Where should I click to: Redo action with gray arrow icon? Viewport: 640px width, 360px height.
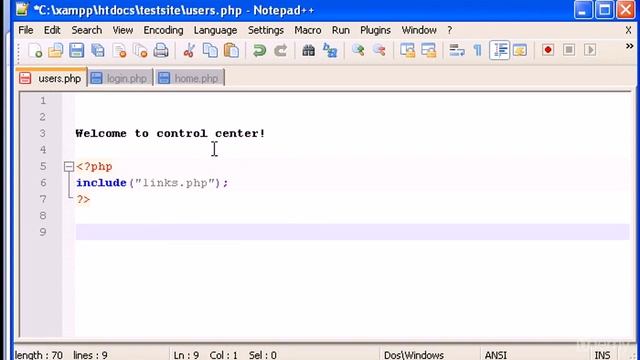[x=281, y=51]
